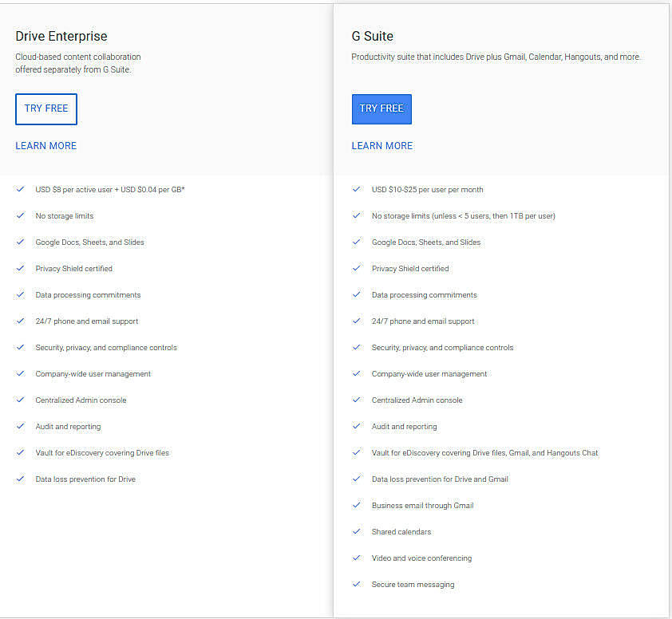Click checkmark beside USD $10-$25 per user
The image size is (672, 619).
click(x=357, y=190)
